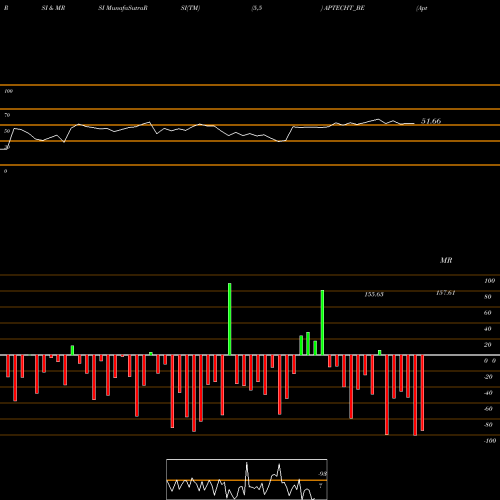The height and width of the screenshot is (500, 500).
Task: Click the MR axis label -80
Action: click(488, 425)
